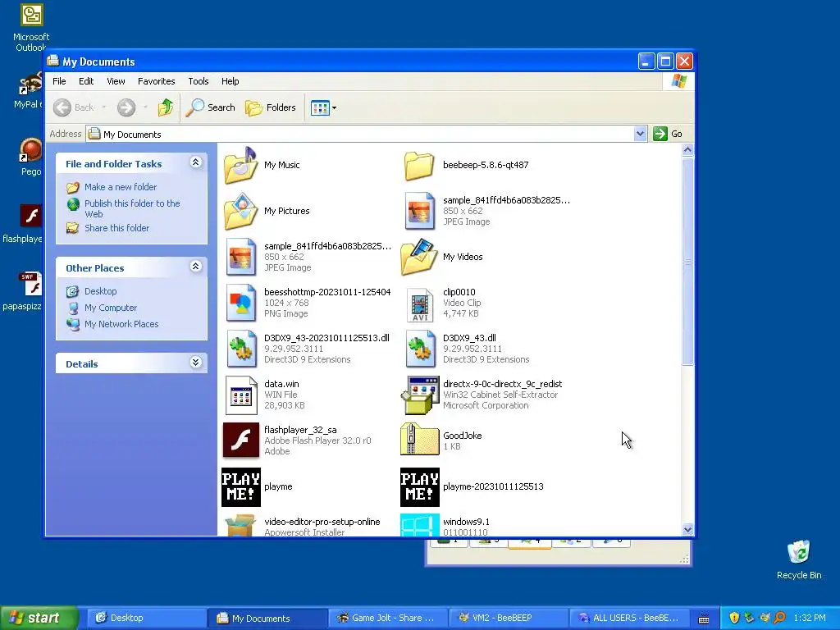Select the flashplayer_32_sa Flash icon
The width and height of the screenshot is (840, 630).
click(240, 441)
